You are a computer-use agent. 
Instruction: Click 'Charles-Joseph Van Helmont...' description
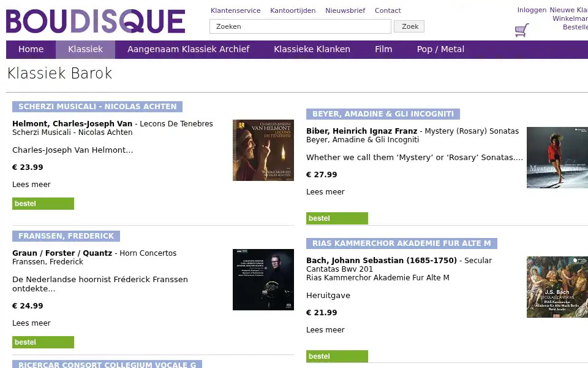pyautogui.click(x=73, y=150)
